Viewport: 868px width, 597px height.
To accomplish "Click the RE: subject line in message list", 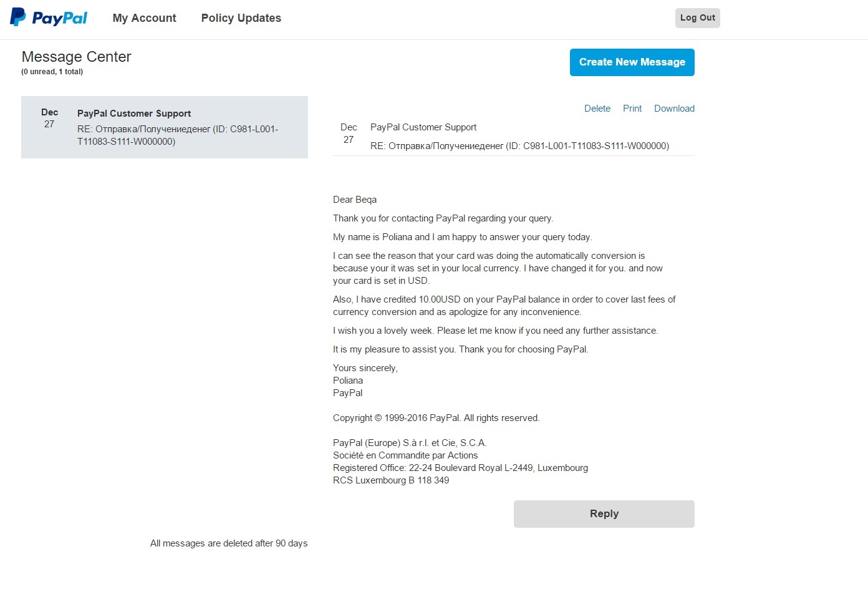I will click(178, 135).
